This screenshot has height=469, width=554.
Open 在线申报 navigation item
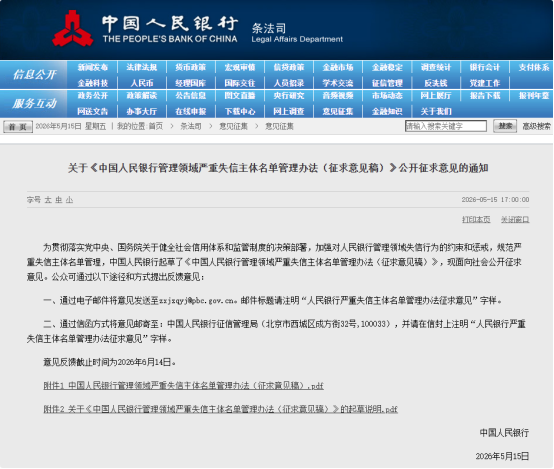(191, 112)
